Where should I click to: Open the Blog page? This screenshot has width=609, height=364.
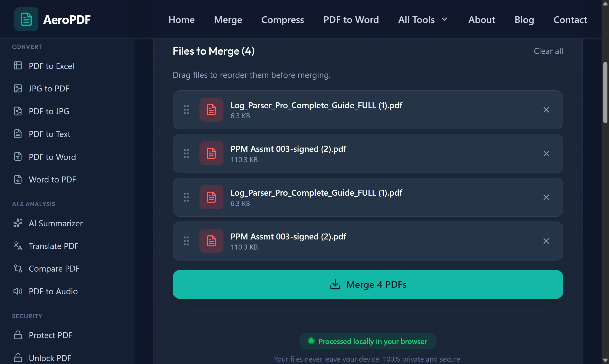(x=524, y=20)
